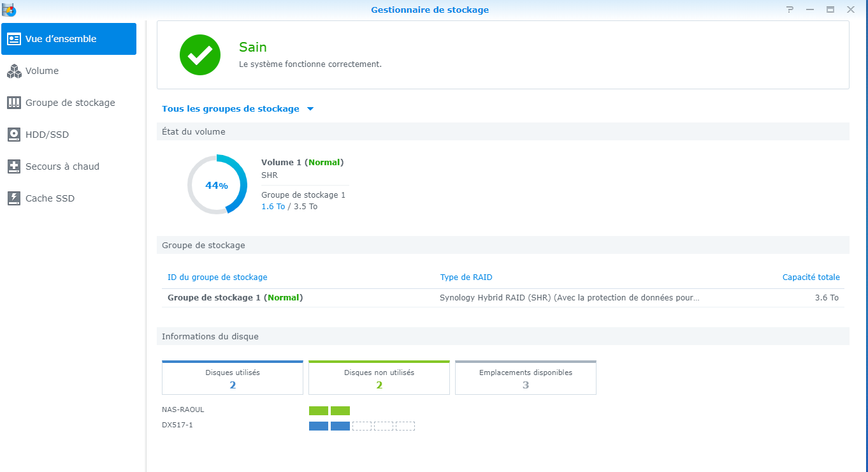Viewport: 868px width, 472px height.
Task: Switch to the Volume section
Action: tap(69, 71)
